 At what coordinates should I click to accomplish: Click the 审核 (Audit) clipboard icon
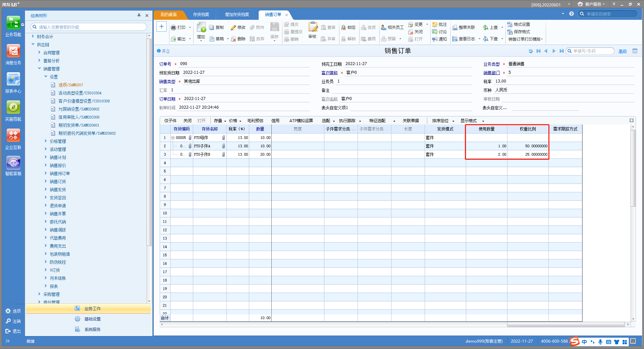[313, 27]
